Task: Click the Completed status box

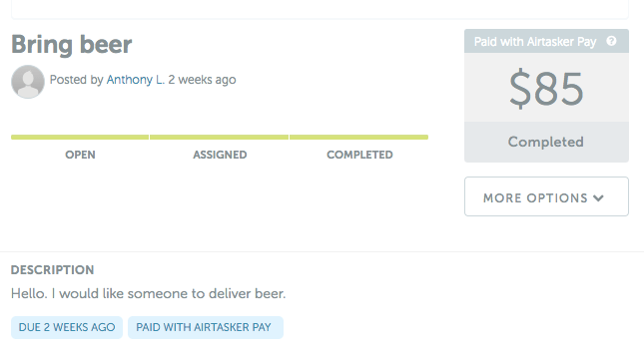Action: click(x=546, y=142)
